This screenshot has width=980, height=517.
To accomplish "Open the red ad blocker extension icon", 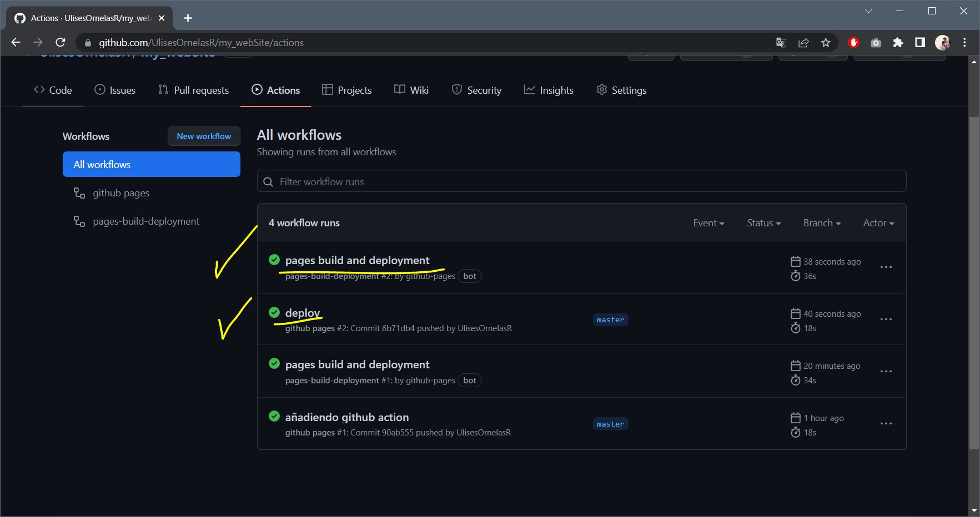I will tap(853, 42).
